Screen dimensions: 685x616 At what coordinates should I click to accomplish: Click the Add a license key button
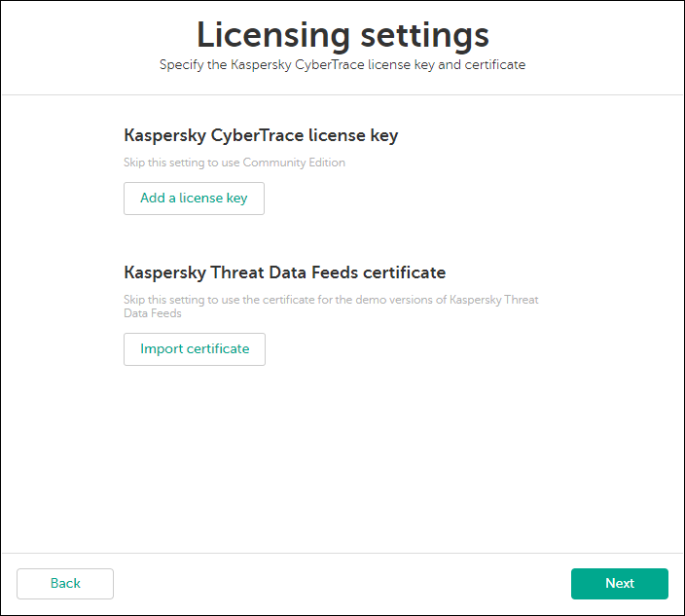pos(194,199)
